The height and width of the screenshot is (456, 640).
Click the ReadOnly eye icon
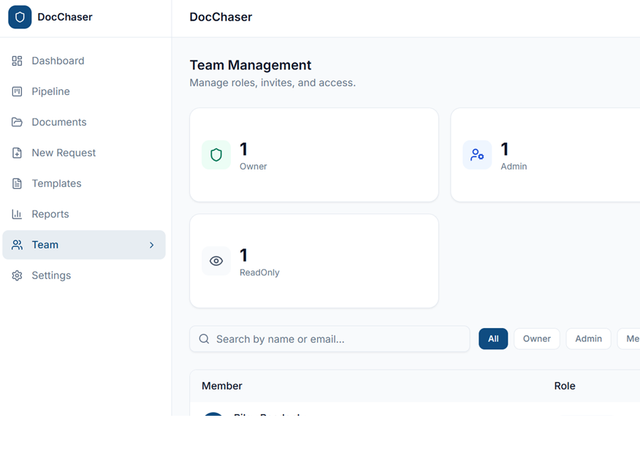point(216,261)
